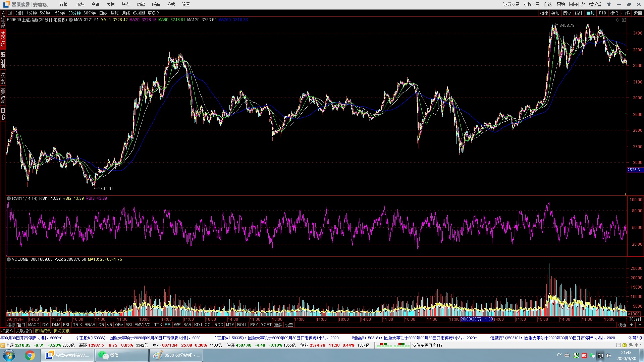This screenshot has width=644, height=362.
Task: Launch Chrome from the taskbar
Action: click(x=30, y=355)
